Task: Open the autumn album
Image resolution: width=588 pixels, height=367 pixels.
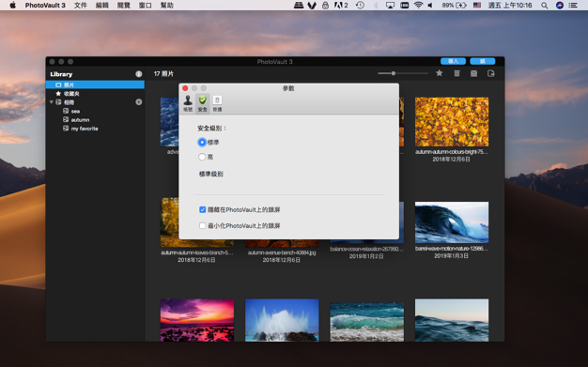Action: tap(80, 119)
